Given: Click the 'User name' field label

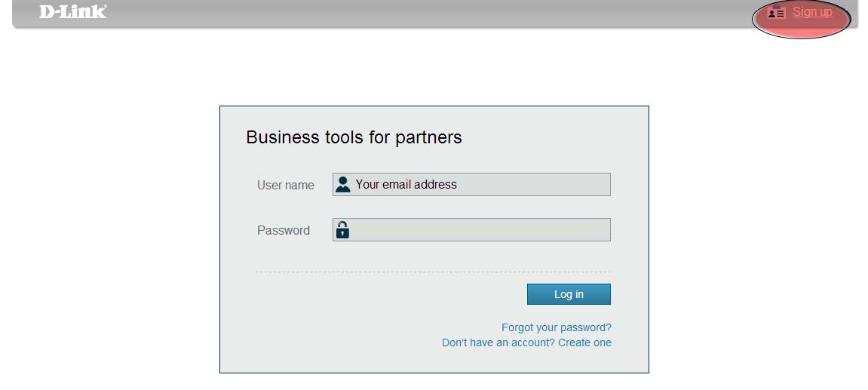Looking at the screenshot, I should 285,185.
